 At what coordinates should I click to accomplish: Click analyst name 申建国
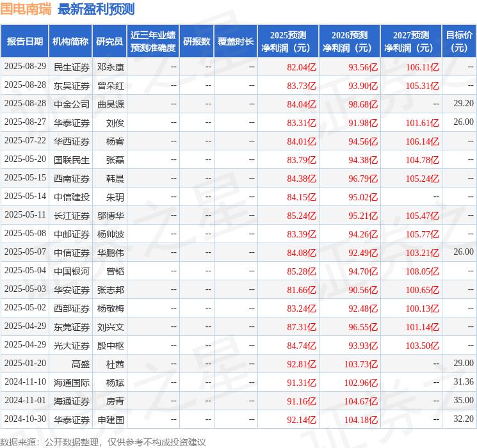point(111,420)
